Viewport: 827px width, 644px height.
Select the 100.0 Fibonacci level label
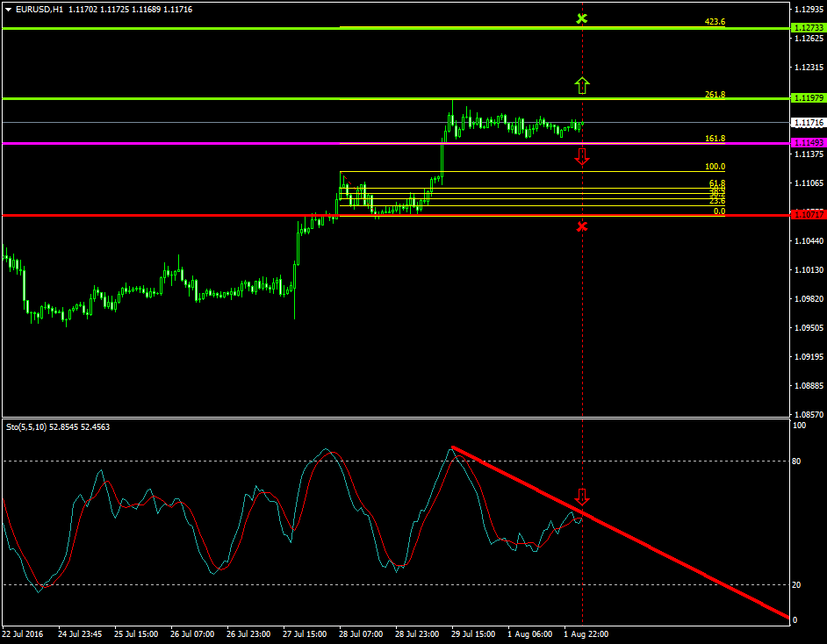tap(715, 167)
